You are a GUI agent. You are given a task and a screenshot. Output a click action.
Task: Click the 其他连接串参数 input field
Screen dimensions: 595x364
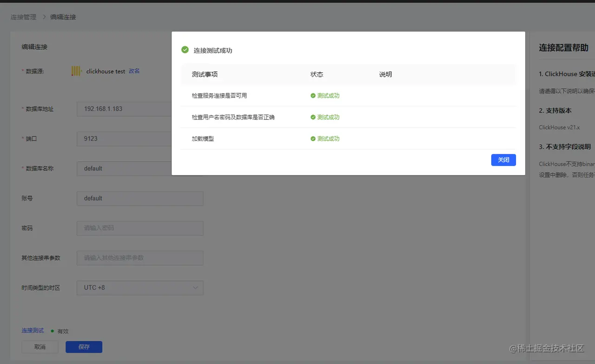click(140, 258)
